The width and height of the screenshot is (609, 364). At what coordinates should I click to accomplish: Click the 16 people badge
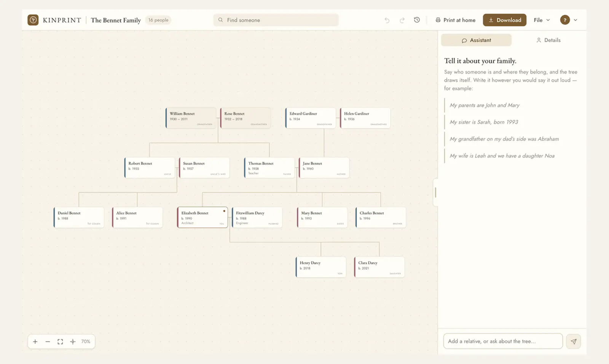158,20
